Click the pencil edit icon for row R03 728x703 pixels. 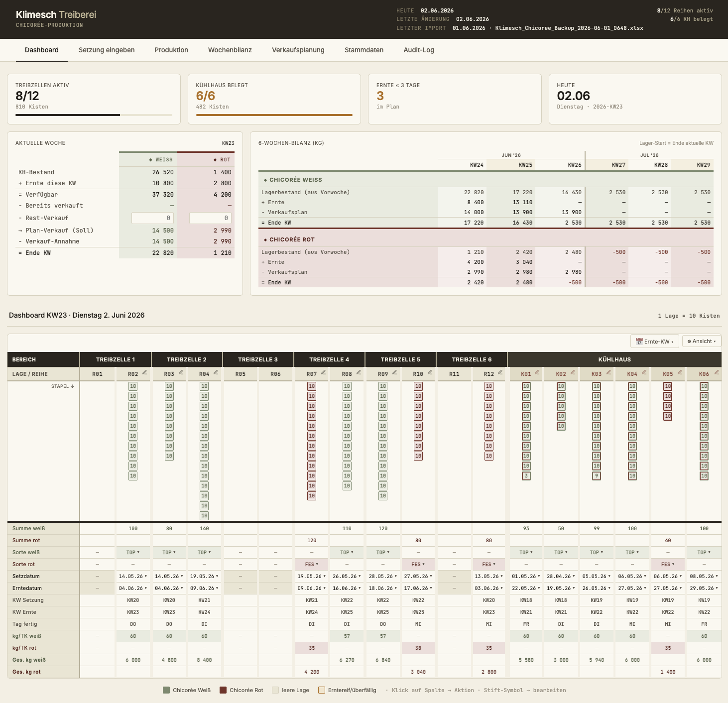(181, 372)
